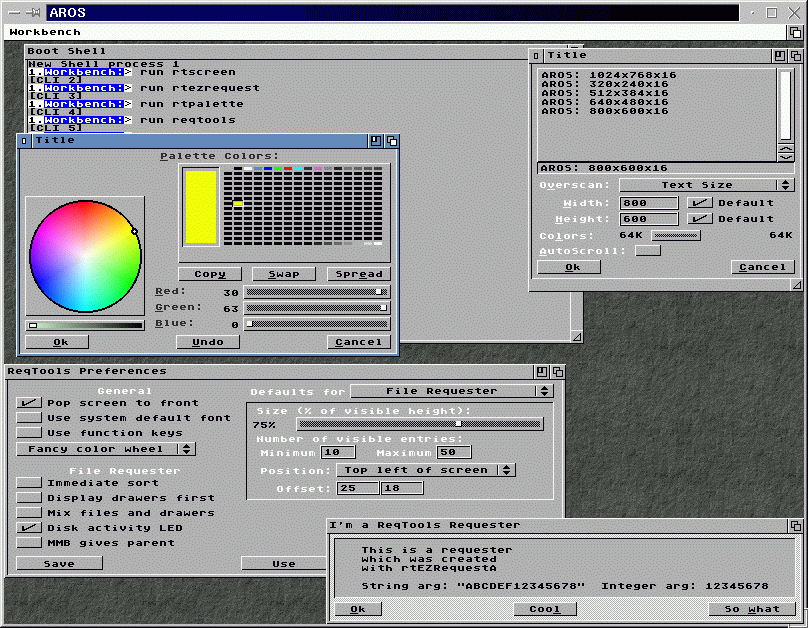
Task: Cycle the Fancy color wheel selector
Action: click(x=106, y=449)
